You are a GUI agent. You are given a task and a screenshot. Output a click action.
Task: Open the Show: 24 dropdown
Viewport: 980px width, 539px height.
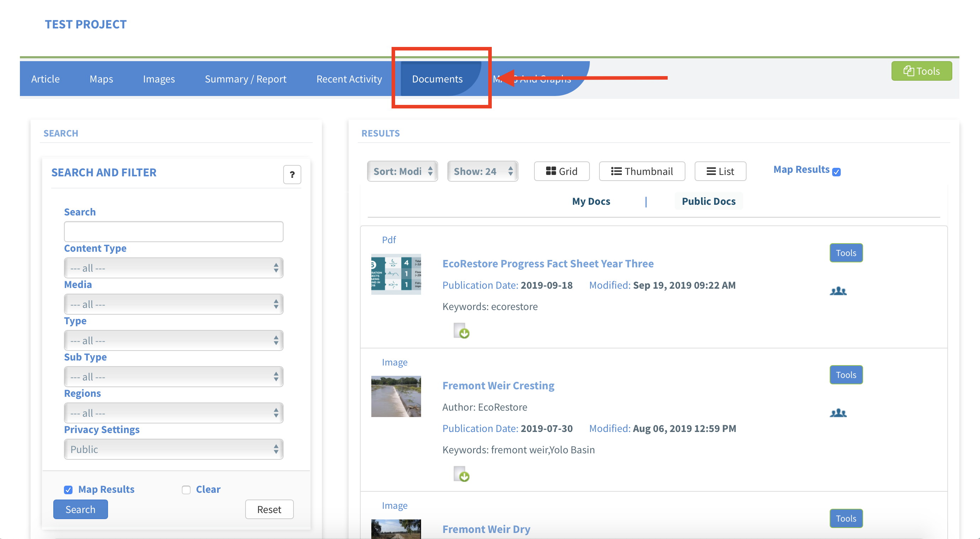tap(483, 171)
